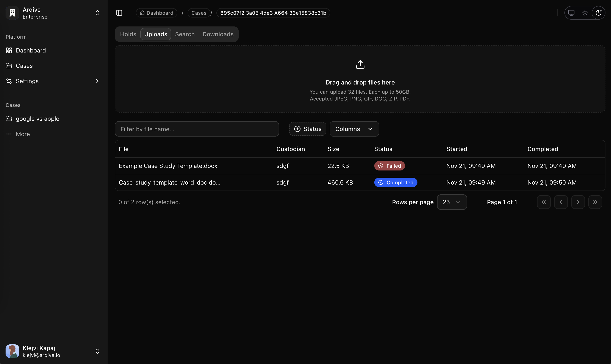Viewport: 611px width, 364px height.
Task: Open the Search tab
Action: pos(184,34)
